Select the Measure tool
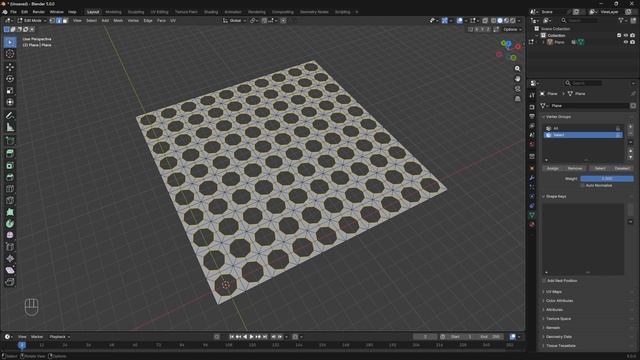Image resolution: width=640 pixels, height=360 pixels. [10, 128]
